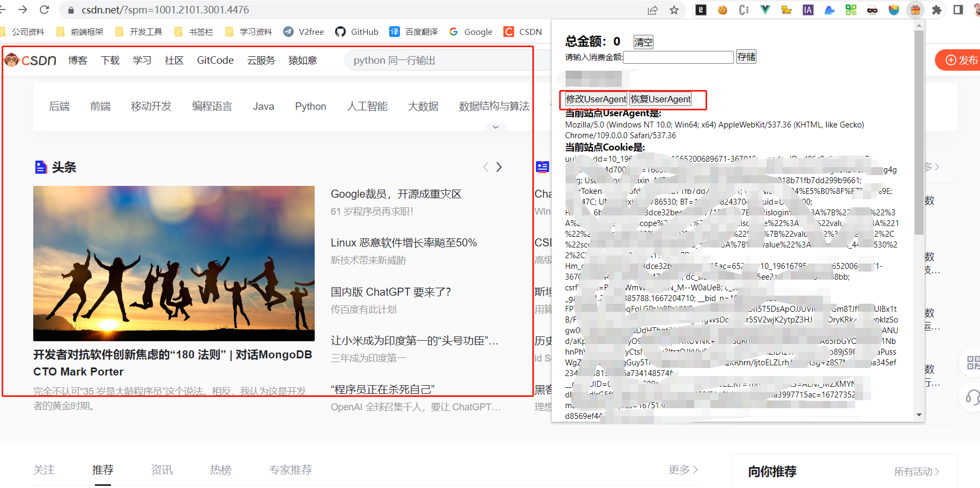Bookmark this page with the star
This screenshot has width=980, height=488.
coord(674,10)
